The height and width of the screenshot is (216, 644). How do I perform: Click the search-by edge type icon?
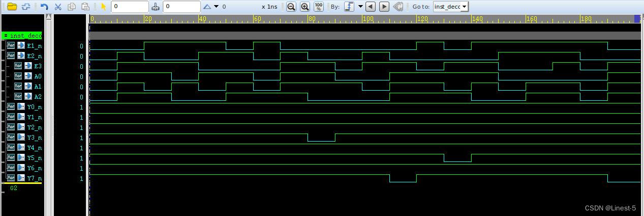pyautogui.click(x=349, y=7)
